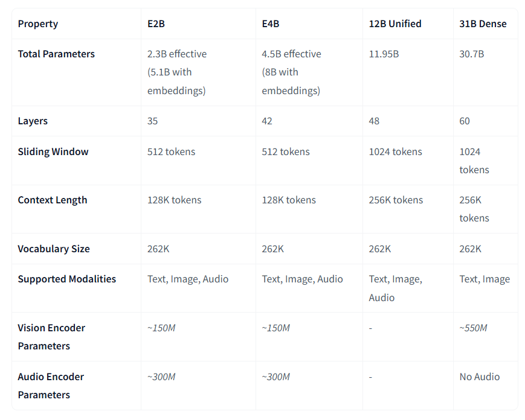525x420 pixels.
Task: Select the E4B column header
Action: (x=271, y=24)
